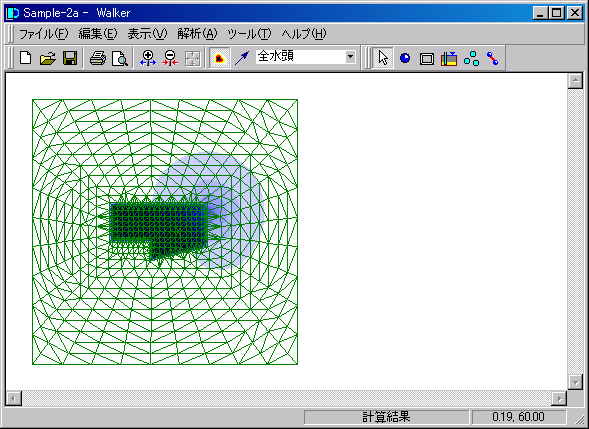
Task: Select the blue sphere node tool
Action: (x=405, y=58)
